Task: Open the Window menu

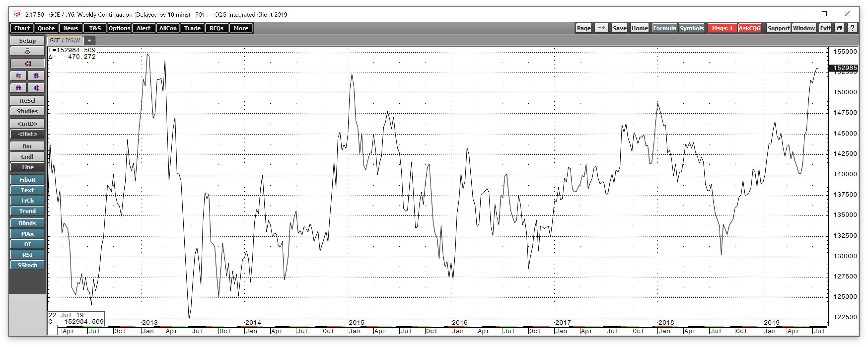Action: 804,28
